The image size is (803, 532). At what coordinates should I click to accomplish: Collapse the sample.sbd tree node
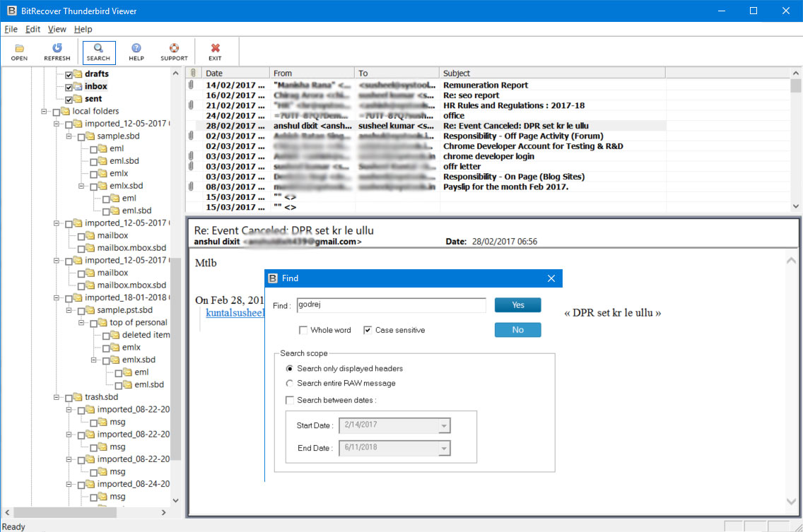(69, 136)
